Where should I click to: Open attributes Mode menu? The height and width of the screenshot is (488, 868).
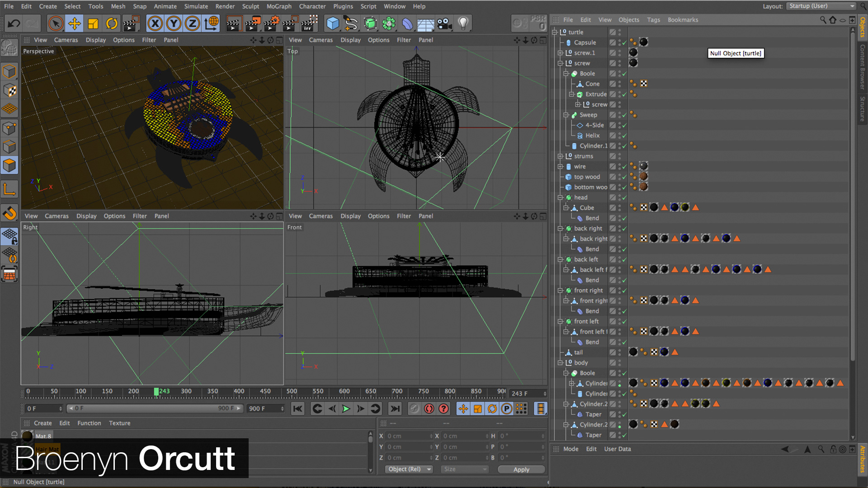(x=571, y=449)
